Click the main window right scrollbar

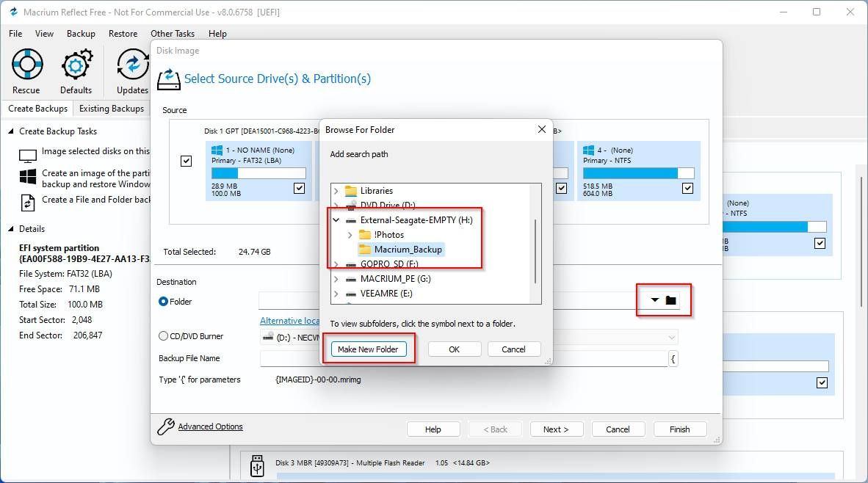(862, 241)
